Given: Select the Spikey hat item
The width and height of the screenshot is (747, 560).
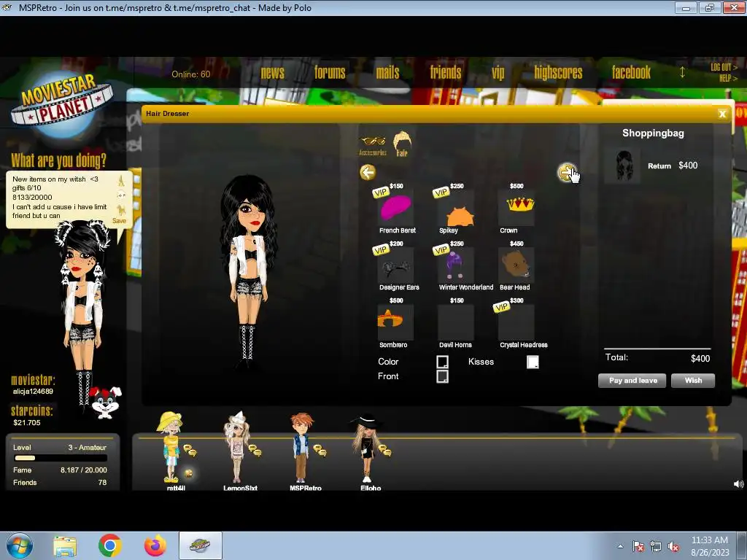Looking at the screenshot, I should point(456,208).
